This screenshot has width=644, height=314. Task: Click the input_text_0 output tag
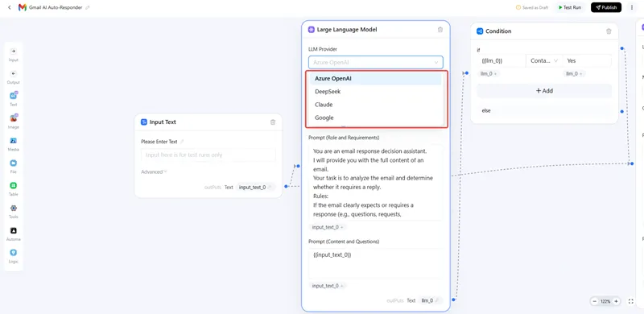(x=255, y=187)
